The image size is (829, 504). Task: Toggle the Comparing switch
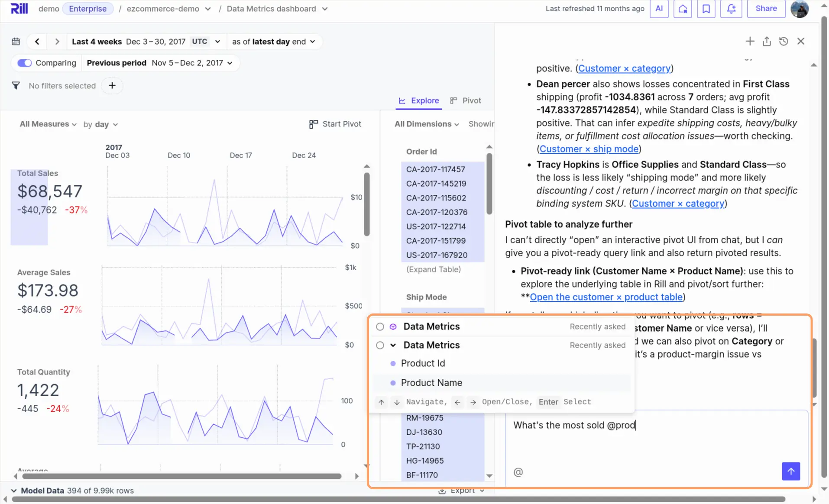tap(24, 63)
